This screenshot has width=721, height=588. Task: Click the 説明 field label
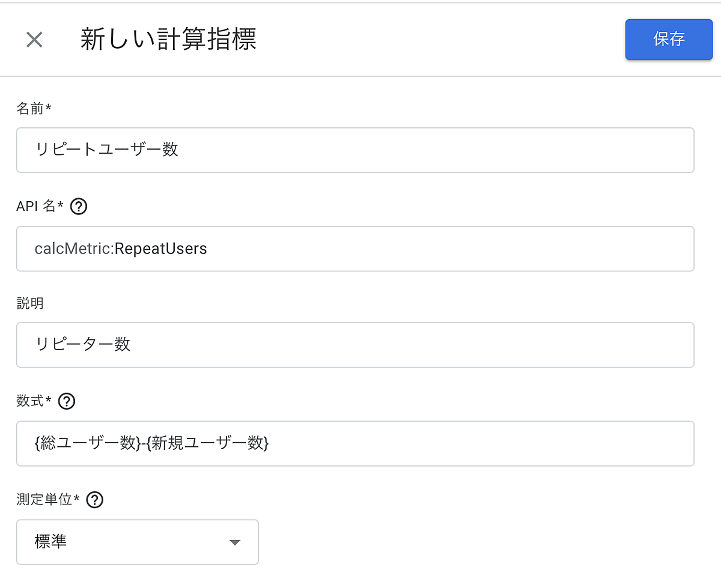tap(30, 303)
